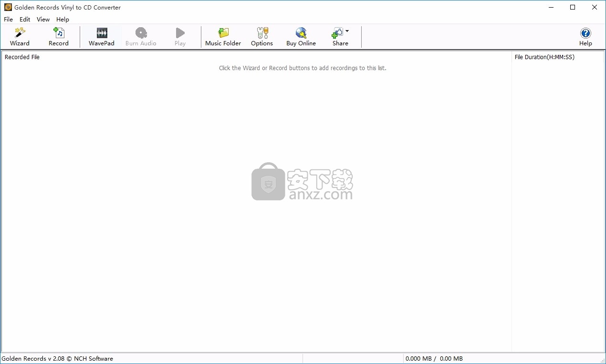This screenshot has width=606, height=364.
Task: Click the Play toolbar button
Action: coord(180,37)
